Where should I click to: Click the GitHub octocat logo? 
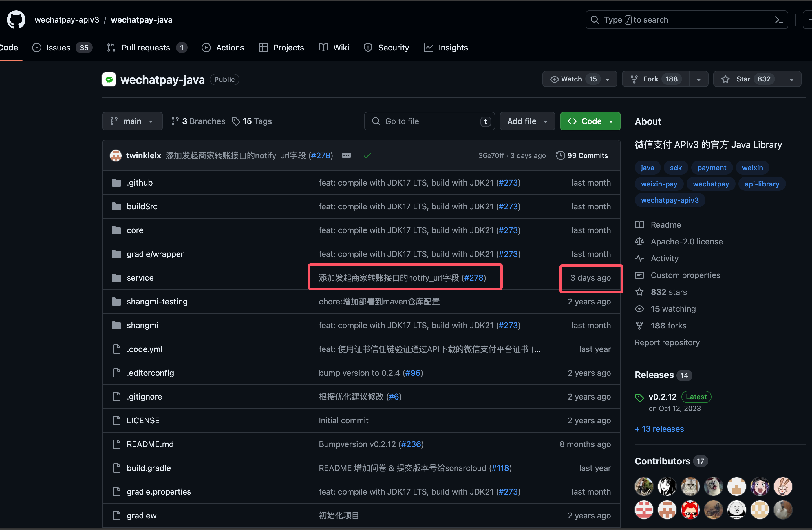16,20
